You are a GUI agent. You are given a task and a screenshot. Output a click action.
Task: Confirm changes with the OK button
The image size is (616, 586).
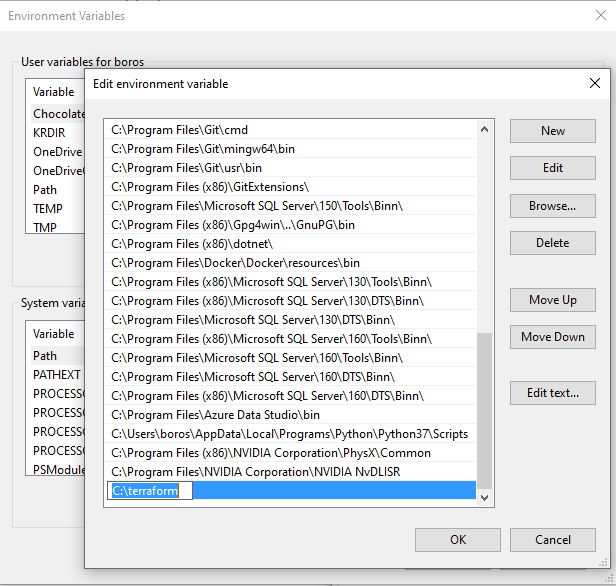click(458, 540)
